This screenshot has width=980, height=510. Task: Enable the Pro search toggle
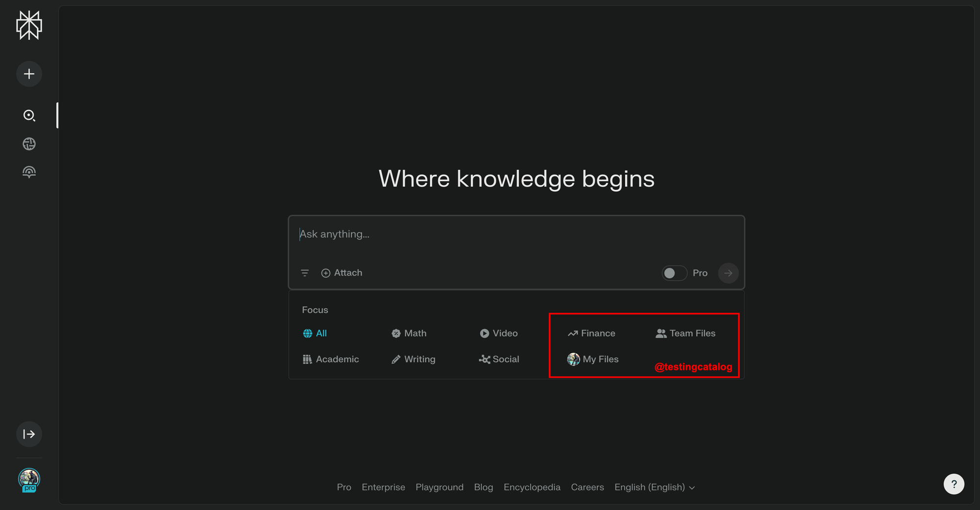[674, 273]
